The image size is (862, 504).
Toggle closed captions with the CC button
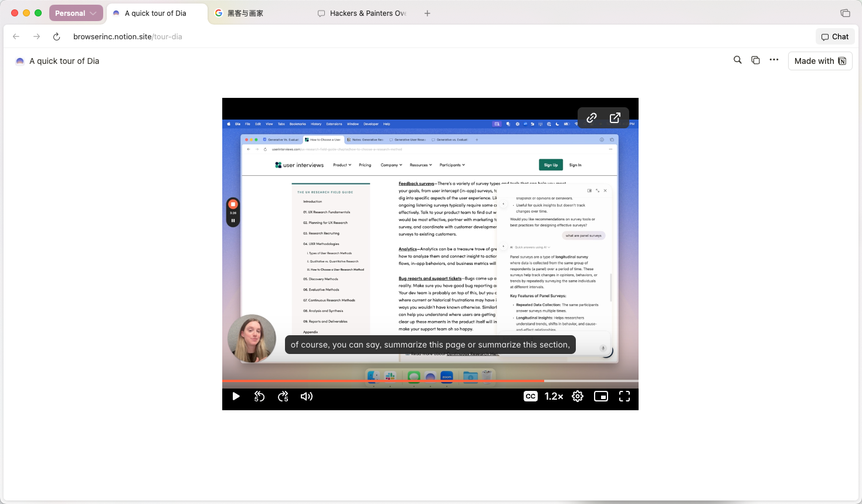531,396
